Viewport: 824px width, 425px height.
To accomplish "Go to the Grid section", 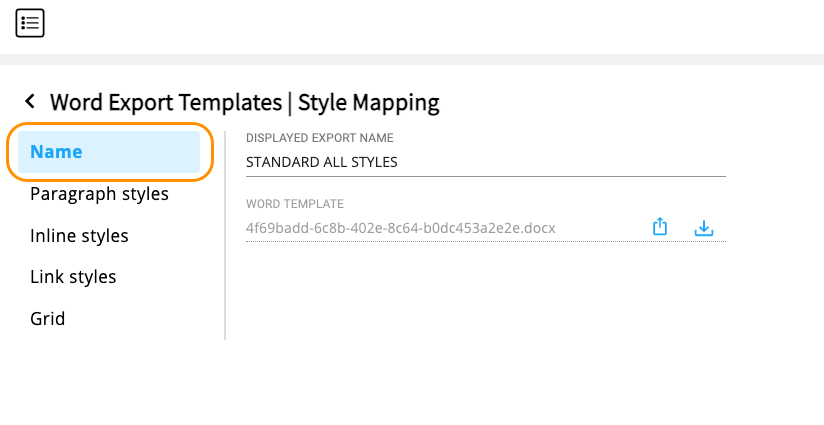I will pos(47,319).
